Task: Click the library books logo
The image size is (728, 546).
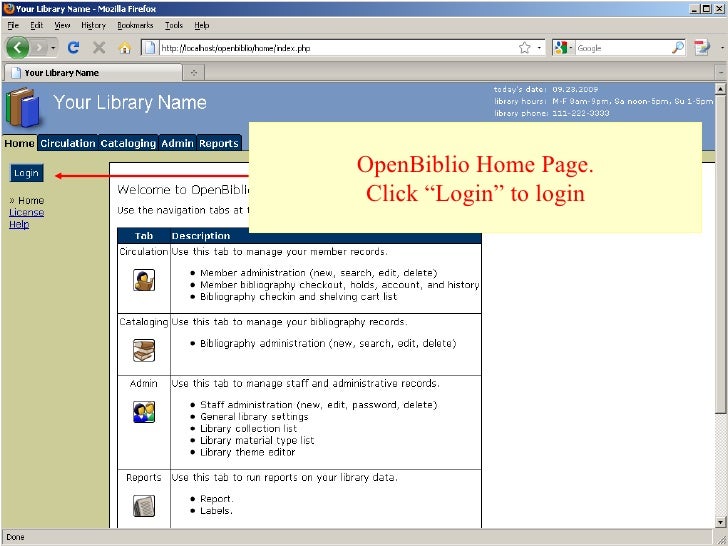Action: click(x=23, y=108)
